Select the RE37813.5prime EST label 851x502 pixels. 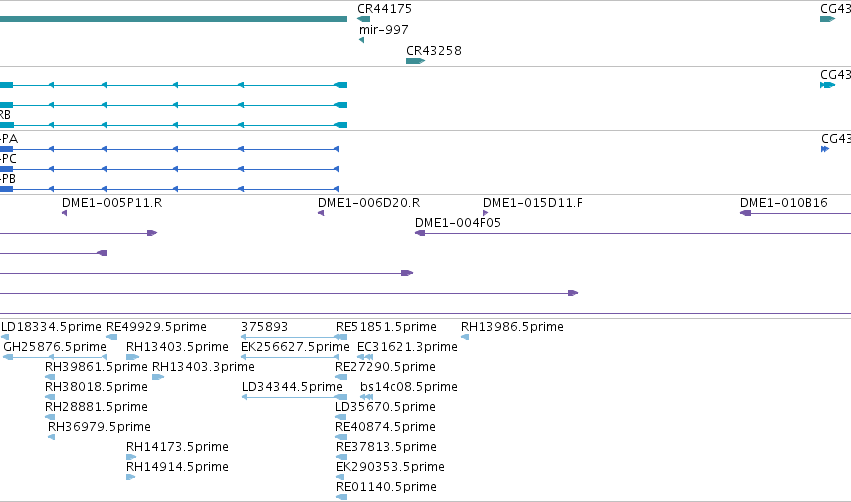tap(386, 447)
